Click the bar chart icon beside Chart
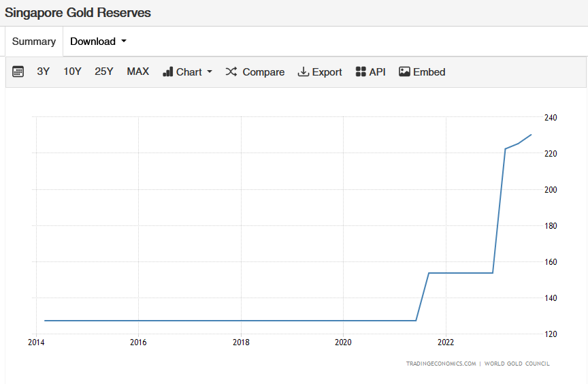Image resolution: width=588 pixels, height=384 pixels. pos(168,71)
